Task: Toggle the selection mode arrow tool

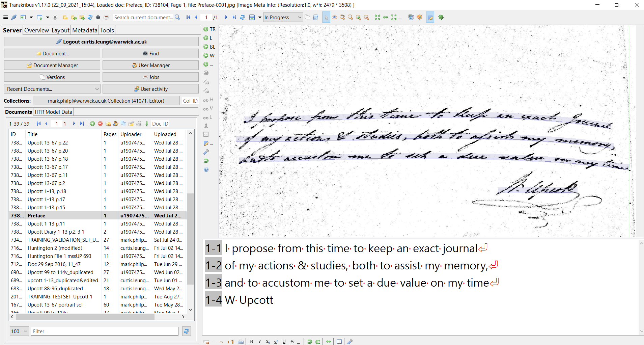Action: 326,17
